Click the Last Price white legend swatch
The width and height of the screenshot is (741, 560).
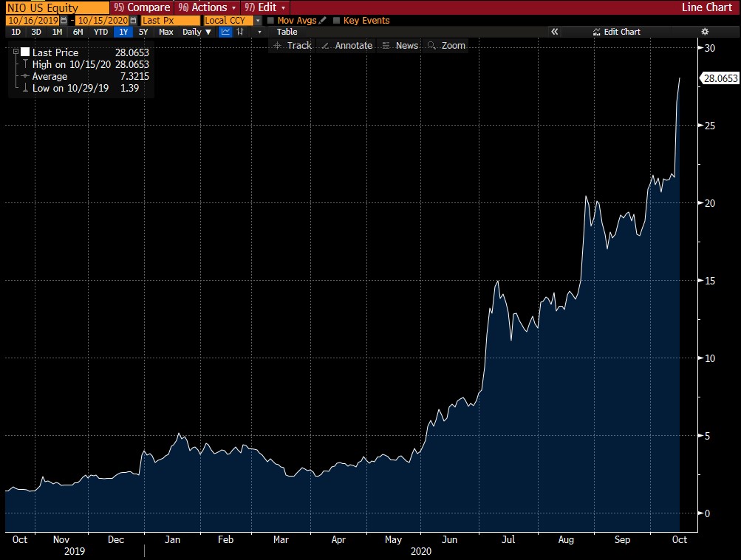[x=25, y=52]
